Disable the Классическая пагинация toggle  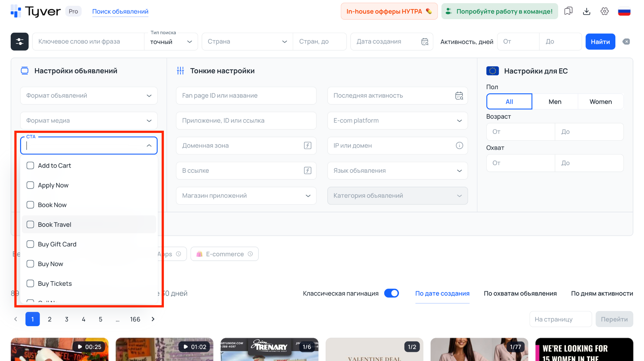click(391, 293)
